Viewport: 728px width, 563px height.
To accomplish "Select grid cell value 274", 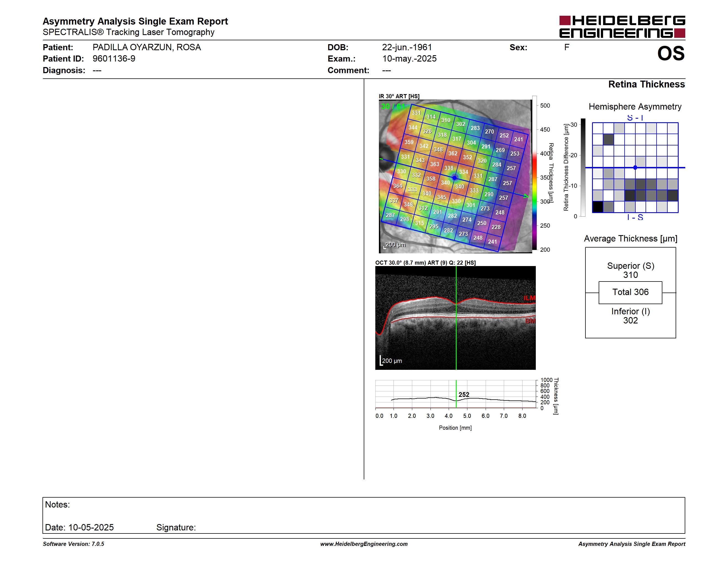I will click(467, 220).
